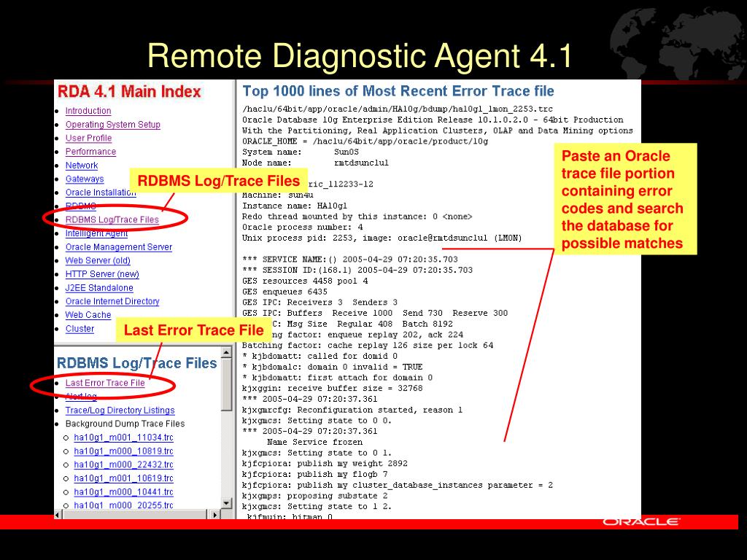Select RDBMS Log/Trace Files link

(112, 220)
